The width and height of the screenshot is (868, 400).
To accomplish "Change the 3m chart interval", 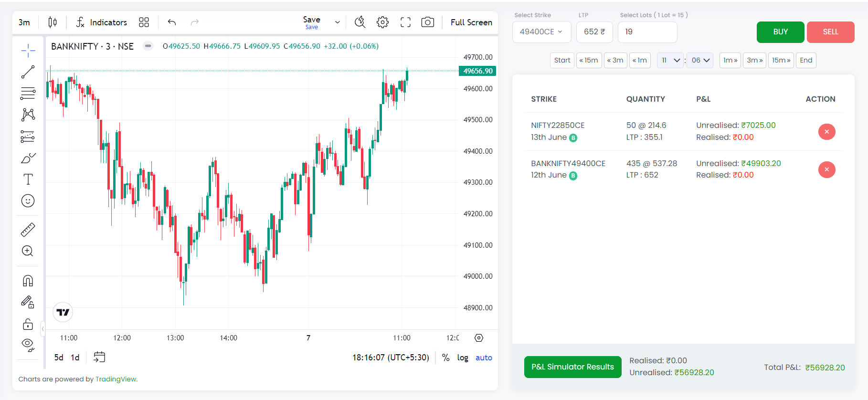I will coord(24,22).
